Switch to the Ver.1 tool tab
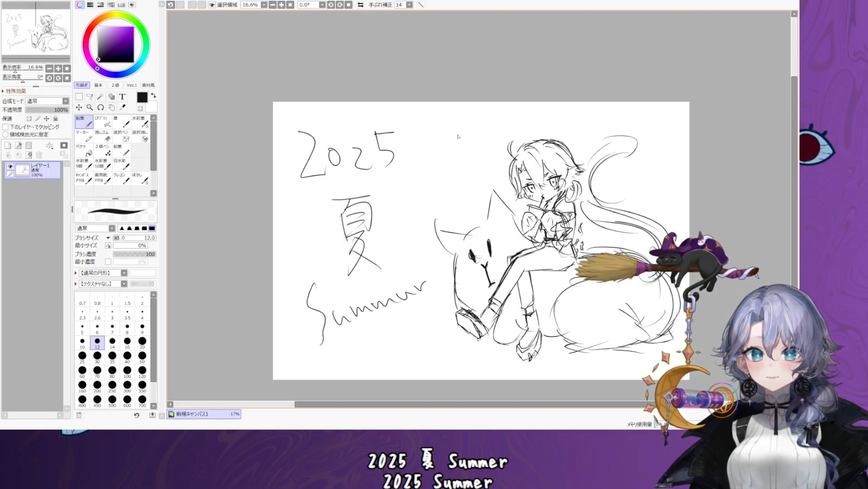Viewport: 868px width, 489px height. tap(132, 85)
